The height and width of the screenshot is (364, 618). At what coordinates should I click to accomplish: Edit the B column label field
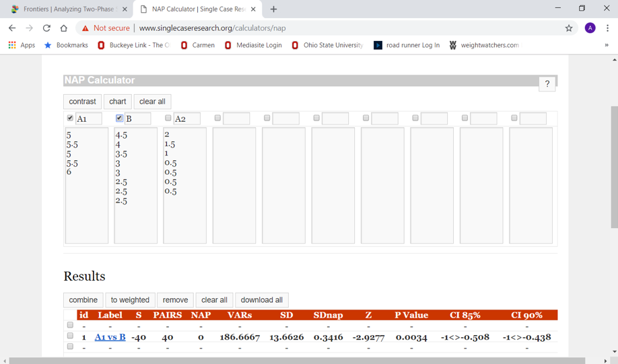[x=137, y=118]
